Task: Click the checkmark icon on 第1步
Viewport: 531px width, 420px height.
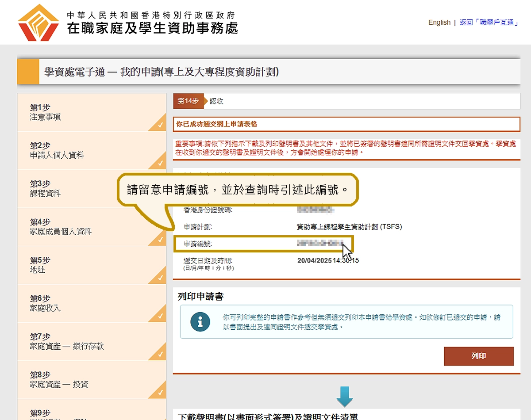Action: [160, 125]
